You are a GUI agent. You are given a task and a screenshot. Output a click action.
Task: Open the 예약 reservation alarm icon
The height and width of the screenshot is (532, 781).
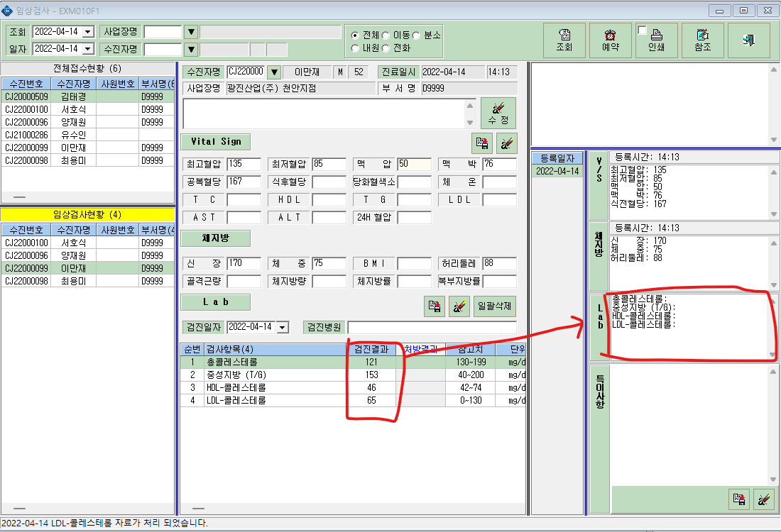point(610,40)
